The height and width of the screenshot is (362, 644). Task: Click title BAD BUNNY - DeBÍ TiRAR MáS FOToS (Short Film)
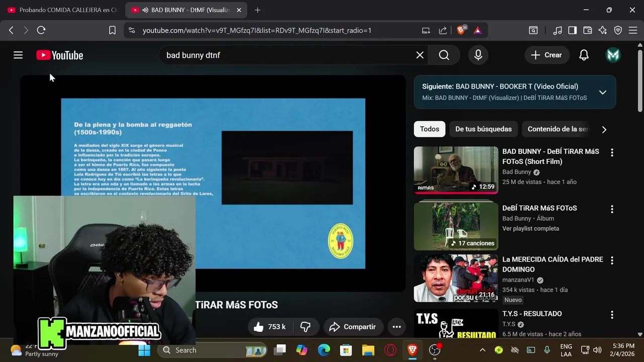click(x=550, y=156)
